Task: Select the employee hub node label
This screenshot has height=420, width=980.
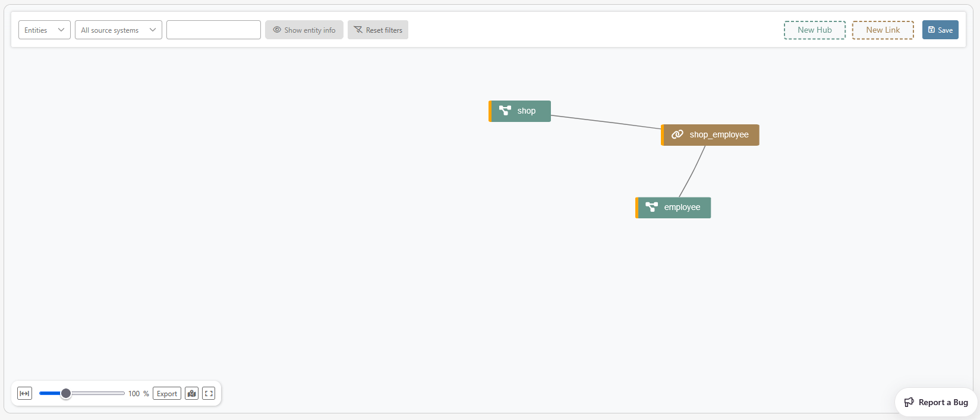Action: 682,207
